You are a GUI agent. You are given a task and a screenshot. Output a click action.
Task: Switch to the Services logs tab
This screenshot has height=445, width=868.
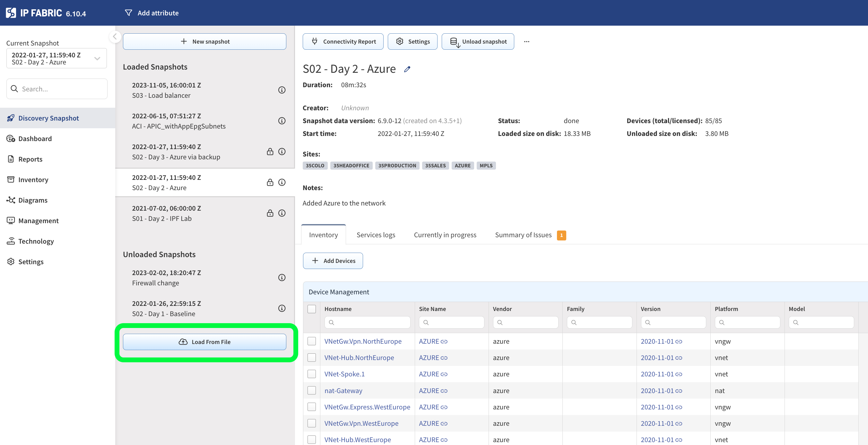376,235
